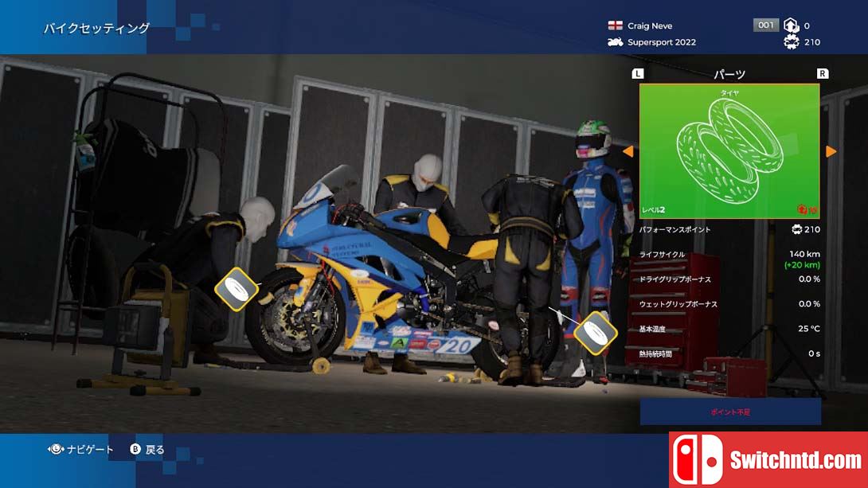
Task: Click the ポイント不足 button
Action: pyautogui.click(x=730, y=412)
